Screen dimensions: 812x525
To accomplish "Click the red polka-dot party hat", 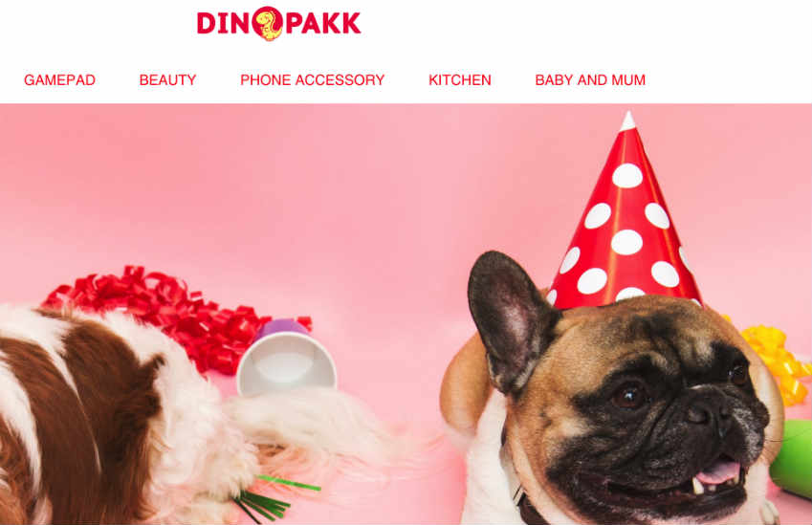I will coord(625,217).
